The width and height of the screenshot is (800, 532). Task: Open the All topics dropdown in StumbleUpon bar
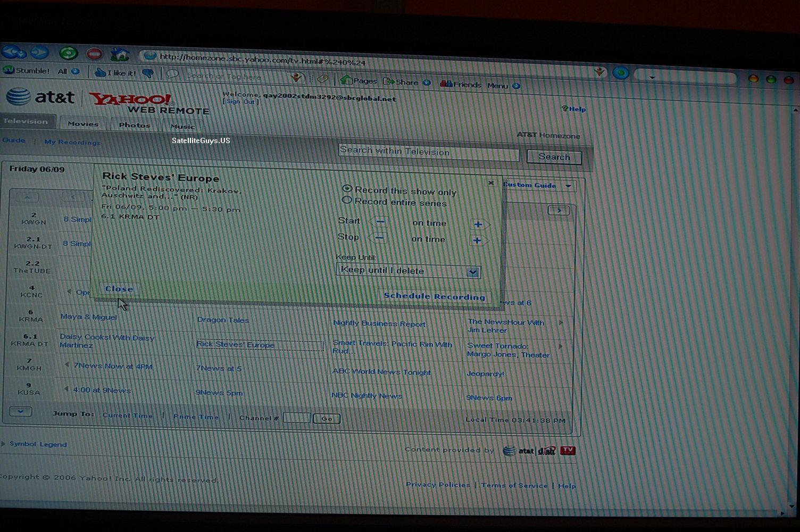click(69, 71)
